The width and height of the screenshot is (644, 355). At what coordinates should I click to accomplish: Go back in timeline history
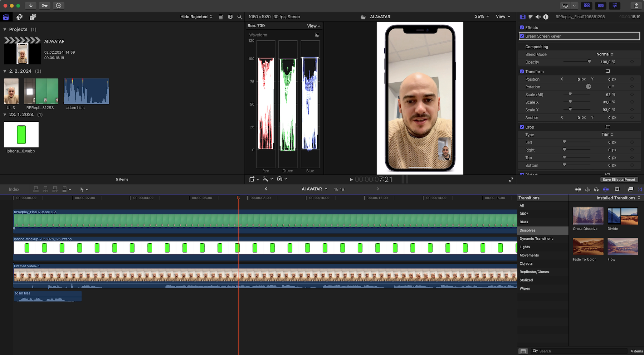266,189
